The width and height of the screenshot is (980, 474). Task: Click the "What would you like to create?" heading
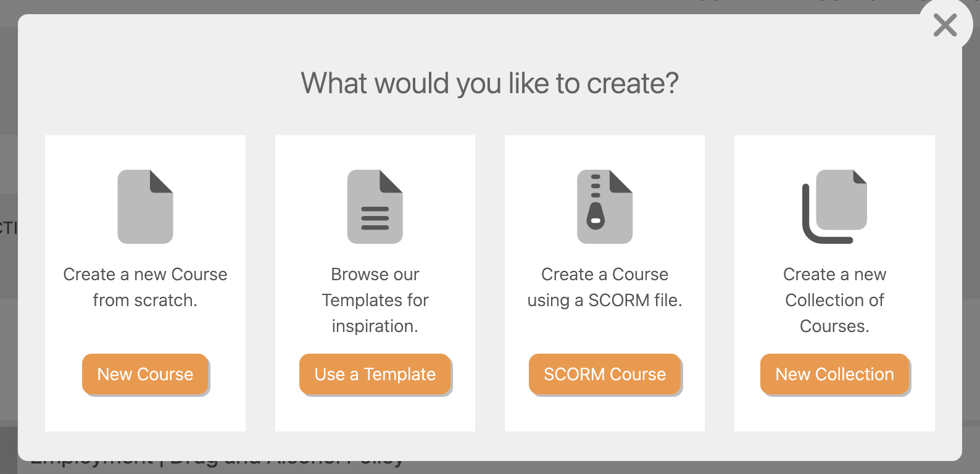click(x=489, y=83)
